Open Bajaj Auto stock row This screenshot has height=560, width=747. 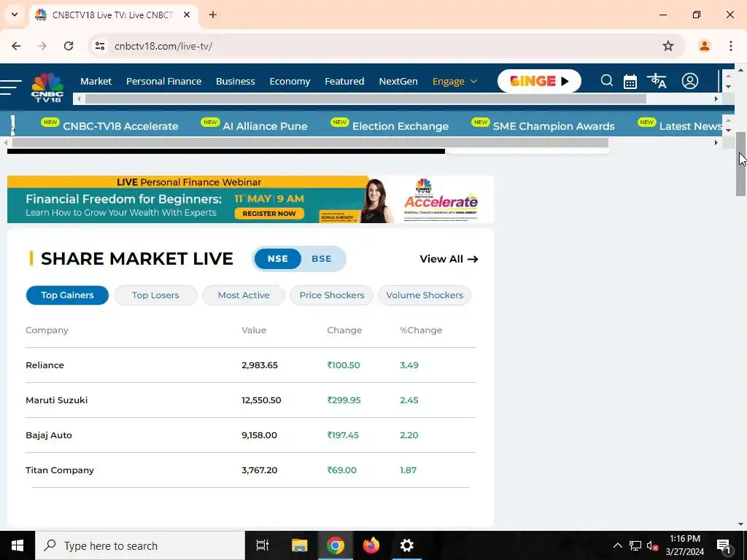(x=251, y=435)
